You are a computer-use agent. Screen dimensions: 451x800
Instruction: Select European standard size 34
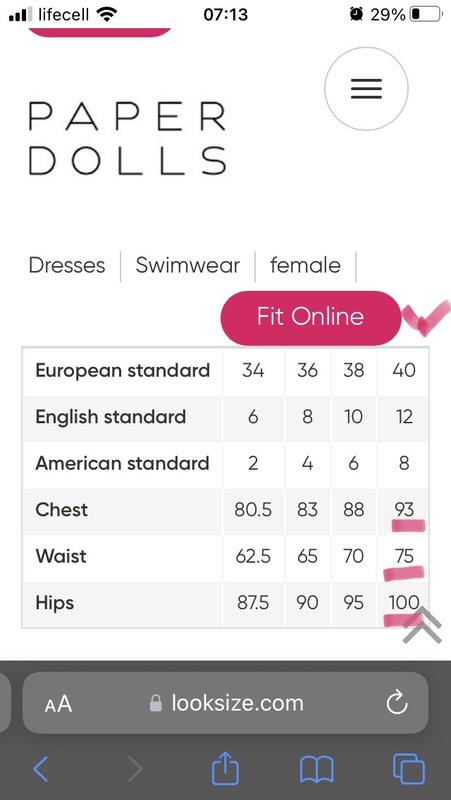[253, 370]
